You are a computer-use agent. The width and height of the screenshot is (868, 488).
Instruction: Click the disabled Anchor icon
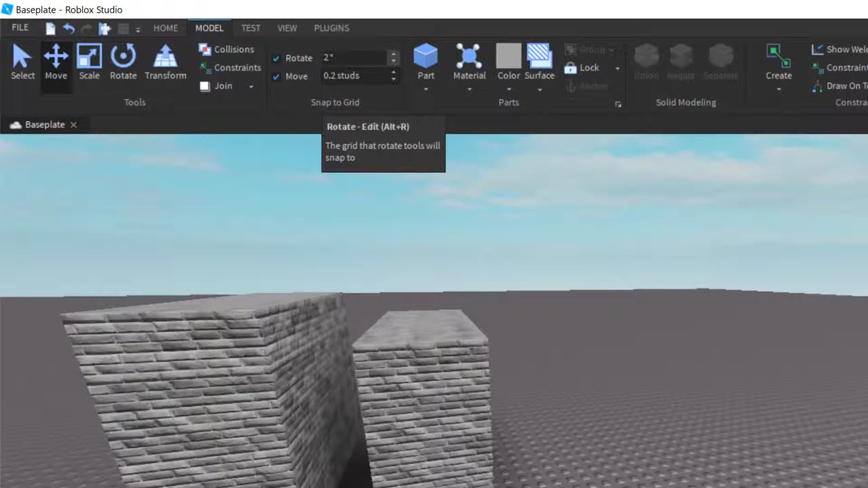point(570,86)
